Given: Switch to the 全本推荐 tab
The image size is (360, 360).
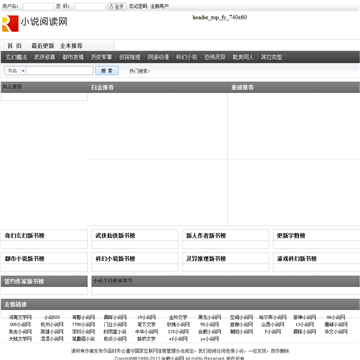Looking at the screenshot, I should (71, 46).
